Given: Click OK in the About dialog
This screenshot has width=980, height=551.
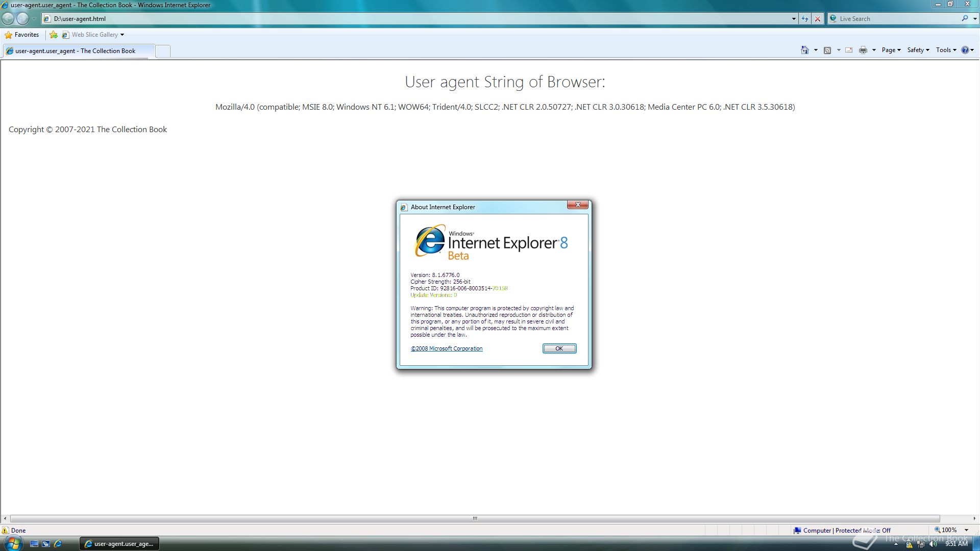Looking at the screenshot, I should pos(559,348).
